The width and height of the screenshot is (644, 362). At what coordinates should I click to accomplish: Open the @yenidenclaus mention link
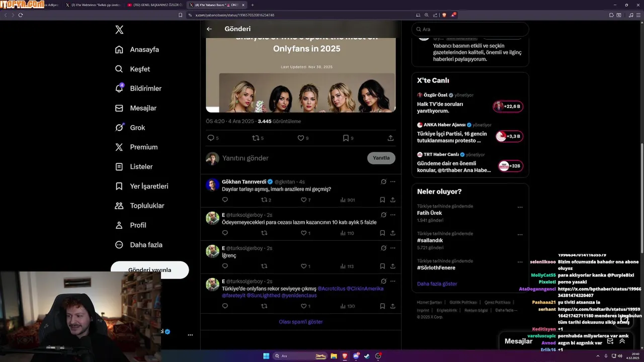[x=299, y=296]
